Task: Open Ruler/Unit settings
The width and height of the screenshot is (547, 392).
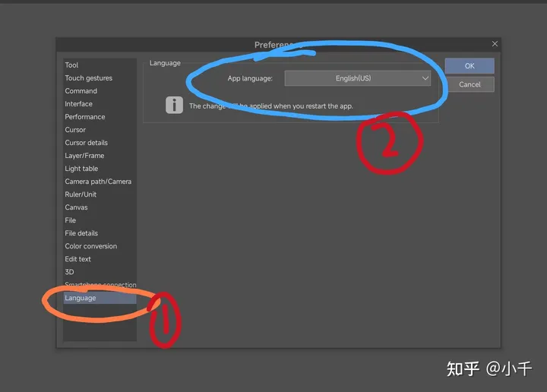Action: click(x=81, y=194)
